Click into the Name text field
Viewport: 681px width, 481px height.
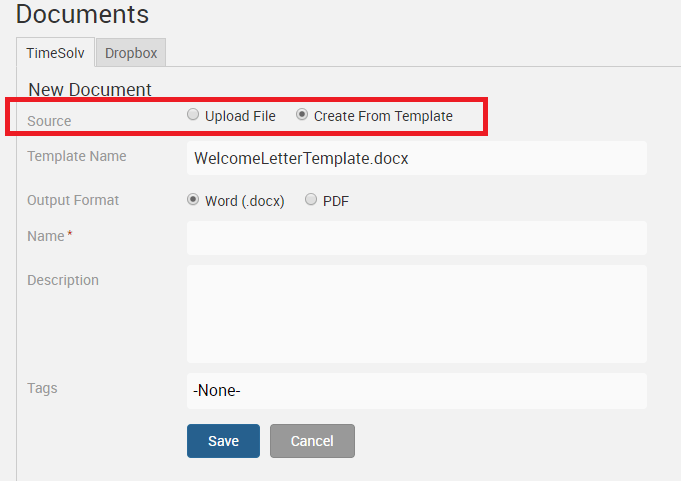point(416,238)
